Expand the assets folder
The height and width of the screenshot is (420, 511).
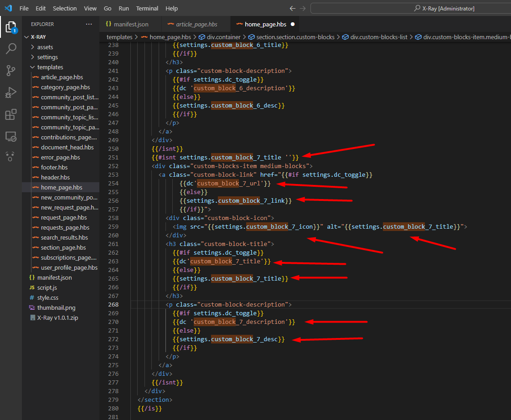[45, 47]
